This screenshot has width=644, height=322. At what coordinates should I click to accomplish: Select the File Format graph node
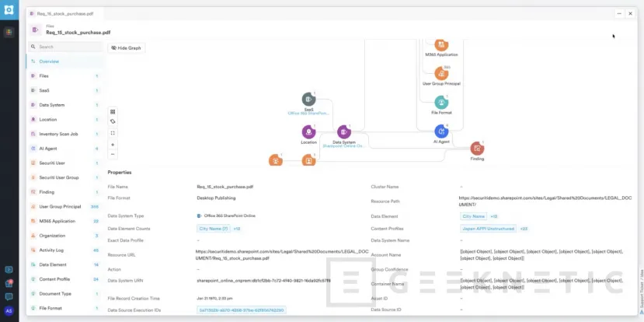pos(441,102)
